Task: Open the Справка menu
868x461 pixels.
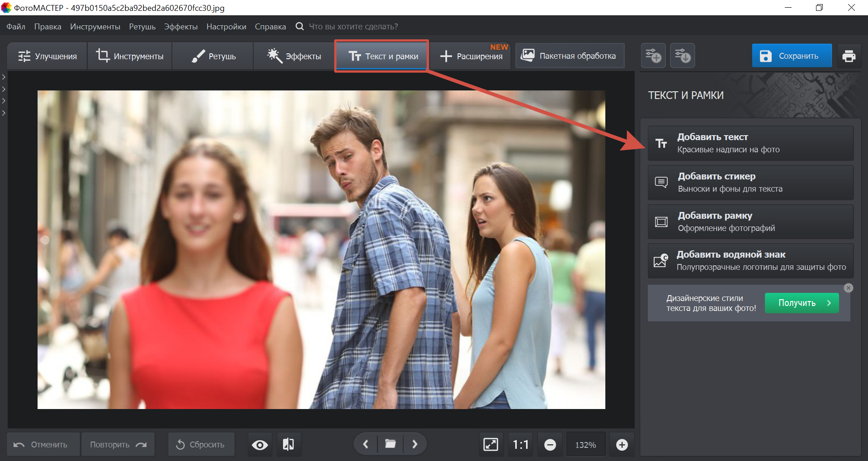Action: [x=270, y=27]
